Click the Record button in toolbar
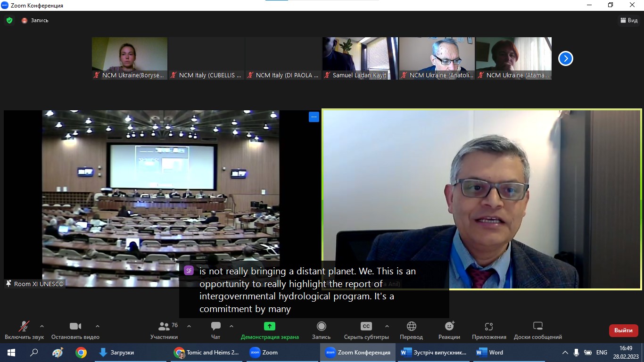The height and width of the screenshot is (362, 644). 321,327
